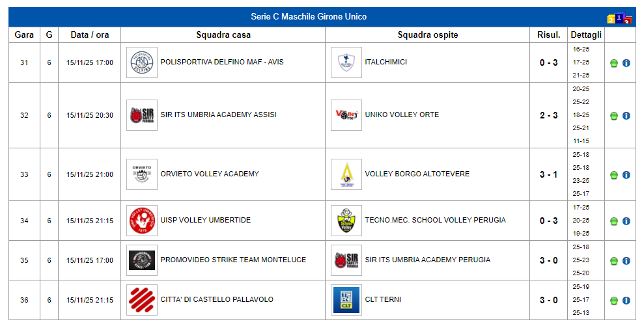
Task: Select the CLT Terni team logo
Action: click(346, 300)
